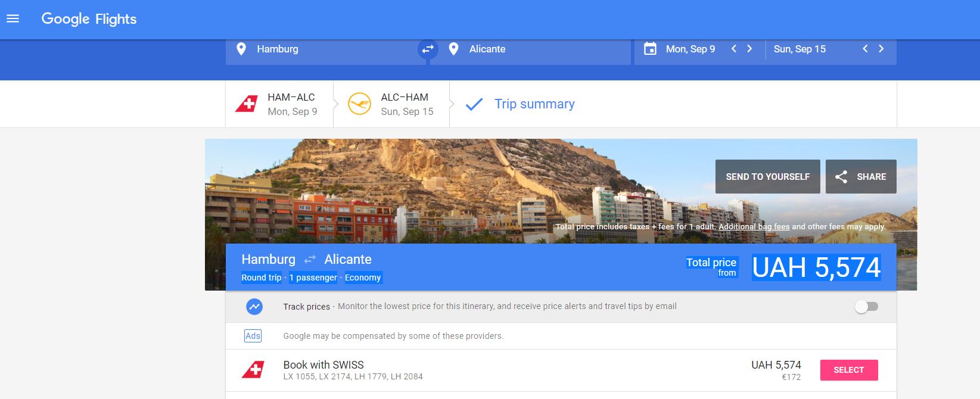Open the ALC–HAM return flight step
980x399 pixels.
pos(391,104)
